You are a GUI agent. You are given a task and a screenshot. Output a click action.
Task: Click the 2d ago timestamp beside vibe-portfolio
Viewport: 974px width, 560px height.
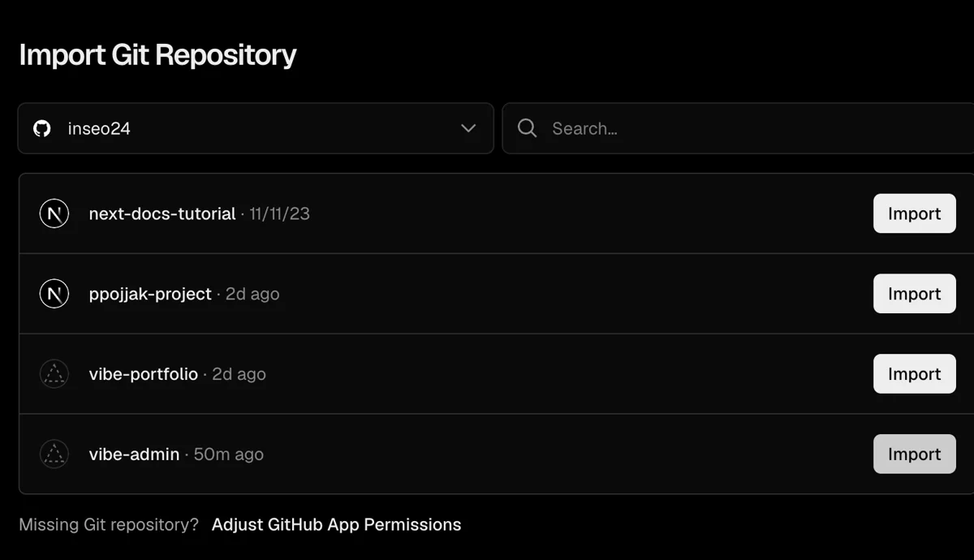tap(239, 374)
